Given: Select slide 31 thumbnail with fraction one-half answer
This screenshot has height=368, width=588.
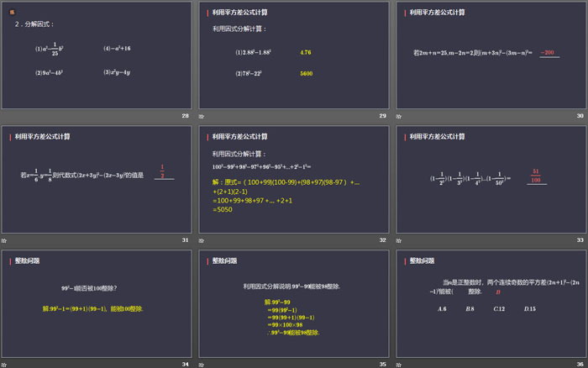Looking at the screenshot, I should 97,179.
